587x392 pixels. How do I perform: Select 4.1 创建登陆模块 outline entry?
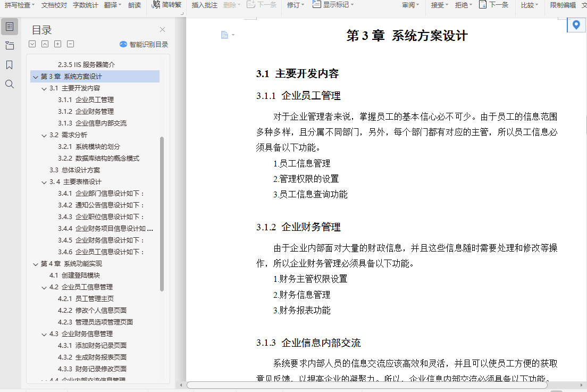coord(74,276)
